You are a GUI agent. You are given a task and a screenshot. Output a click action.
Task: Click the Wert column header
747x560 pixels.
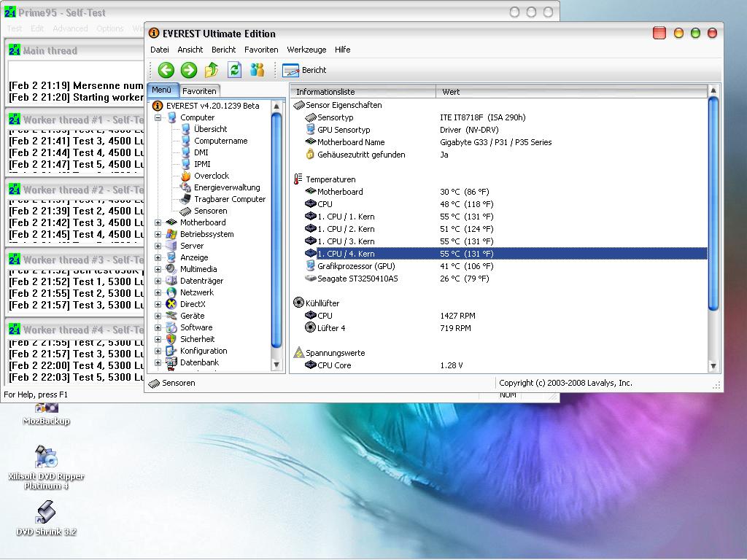[x=572, y=92]
